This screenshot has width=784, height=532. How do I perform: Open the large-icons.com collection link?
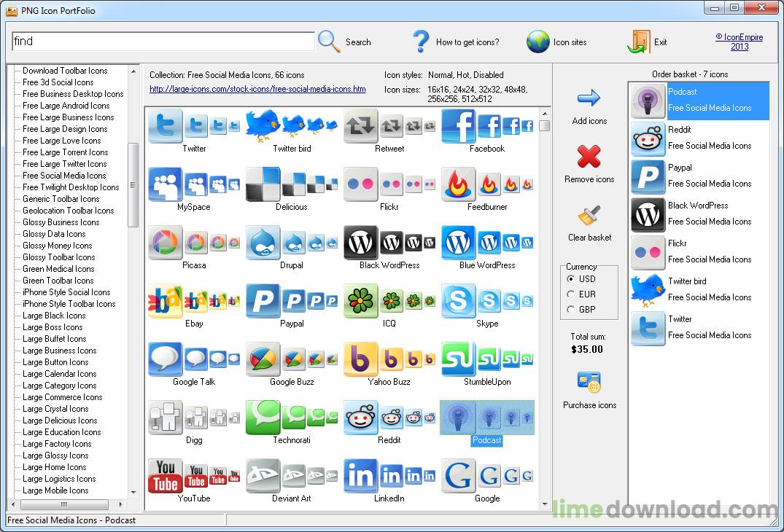pyautogui.click(x=257, y=90)
